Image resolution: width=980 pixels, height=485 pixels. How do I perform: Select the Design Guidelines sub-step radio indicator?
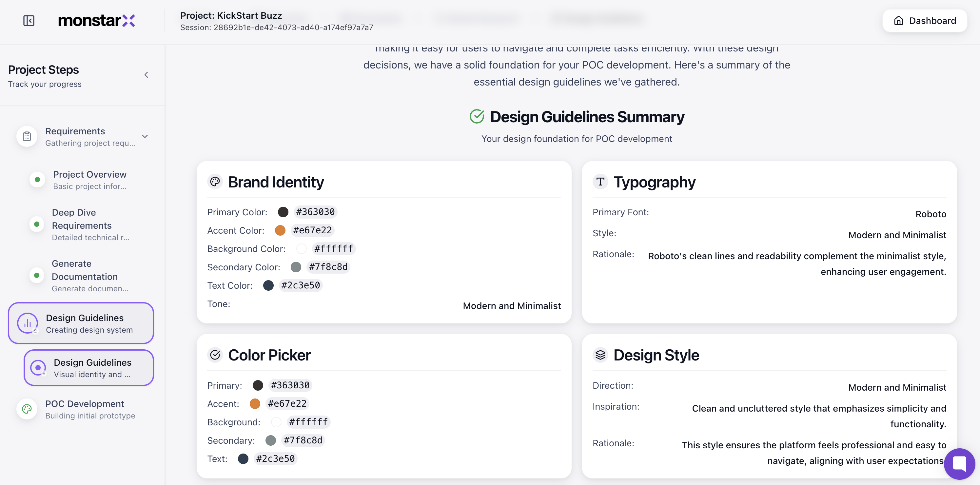(38, 367)
